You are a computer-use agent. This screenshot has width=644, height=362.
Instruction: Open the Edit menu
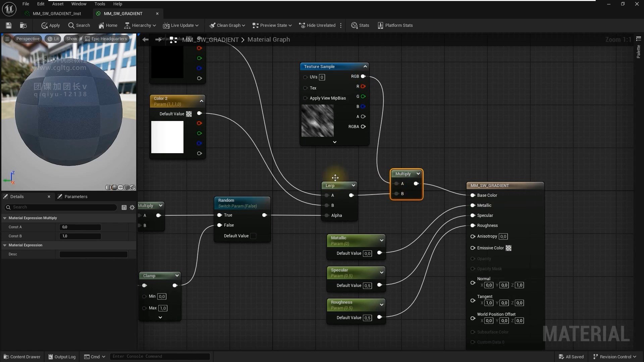[x=41, y=4]
